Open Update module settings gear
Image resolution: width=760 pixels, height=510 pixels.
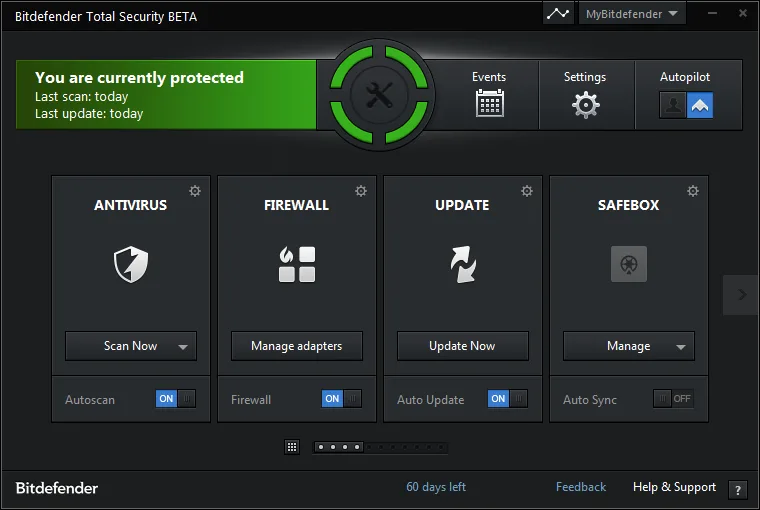point(527,191)
